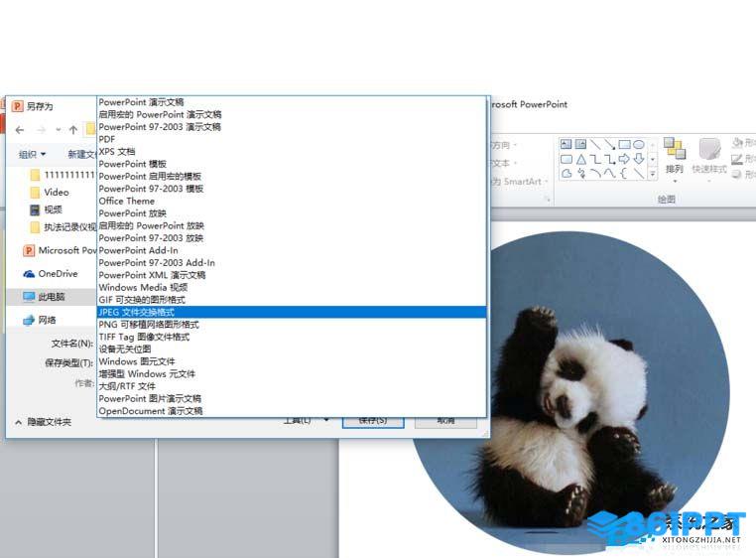Select PowerPoint 97-2003 Add-In type
756x558 pixels.
coord(292,263)
